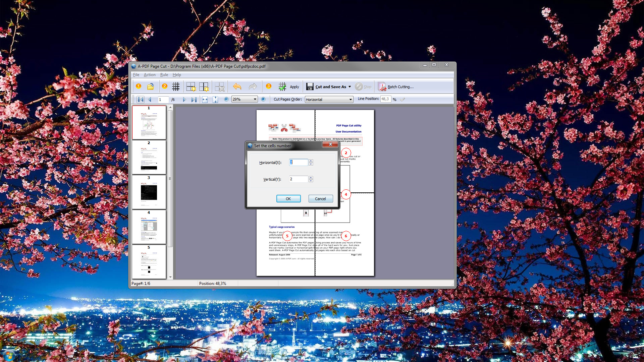
Task: Expand the Cut Pages Order dropdown
Action: (351, 100)
